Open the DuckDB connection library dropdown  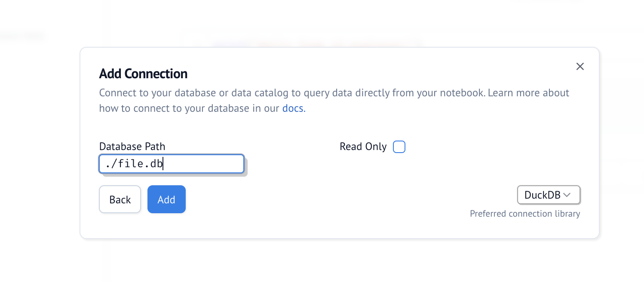[x=548, y=195]
